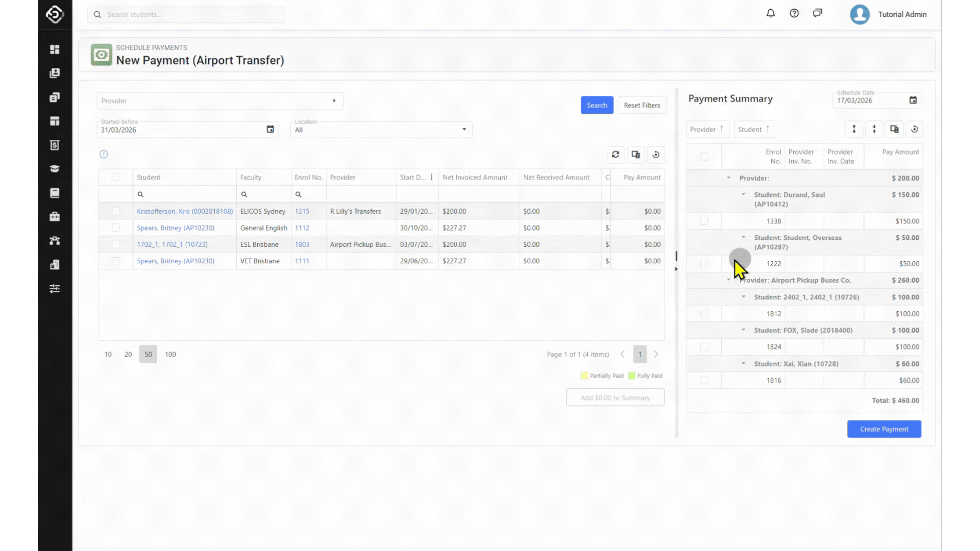
Task: Open the Location dropdown set to All
Action: click(381, 130)
